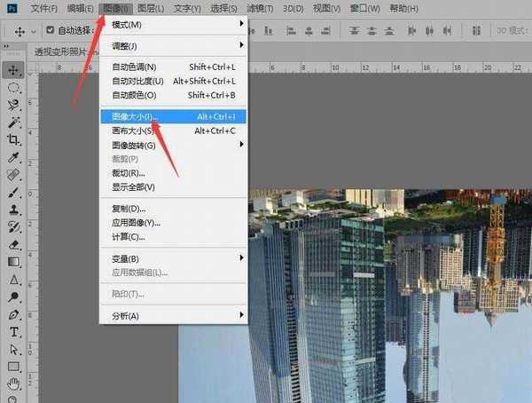Select the Hand tool

(x=14, y=383)
